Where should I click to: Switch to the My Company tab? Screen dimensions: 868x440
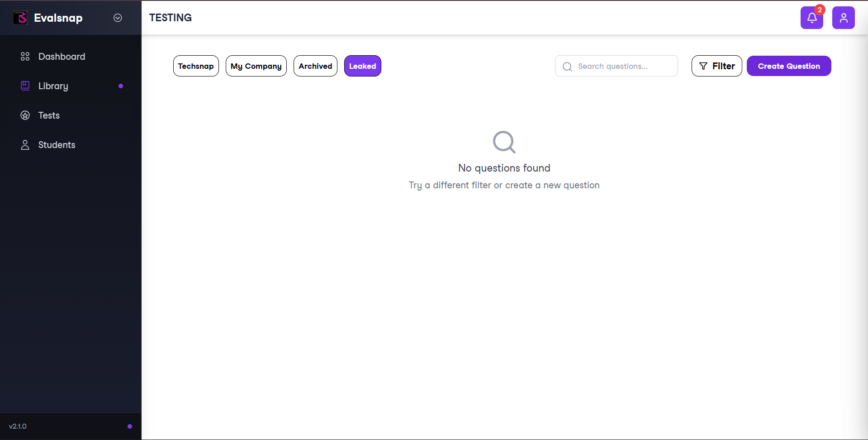pyautogui.click(x=256, y=66)
